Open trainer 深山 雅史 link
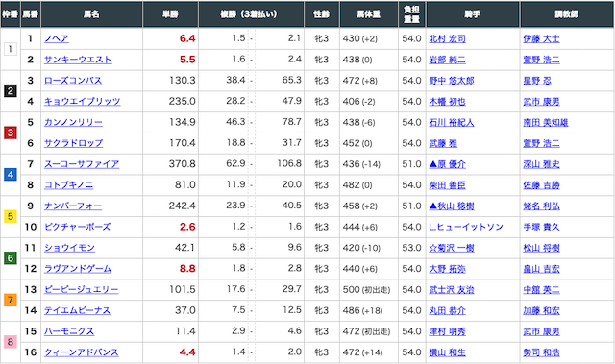 [x=541, y=164]
